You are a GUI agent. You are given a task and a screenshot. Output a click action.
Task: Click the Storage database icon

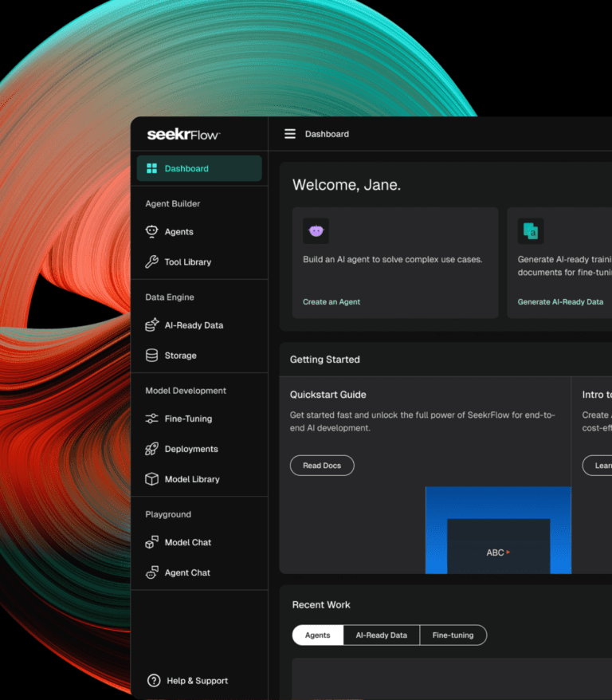[151, 356]
